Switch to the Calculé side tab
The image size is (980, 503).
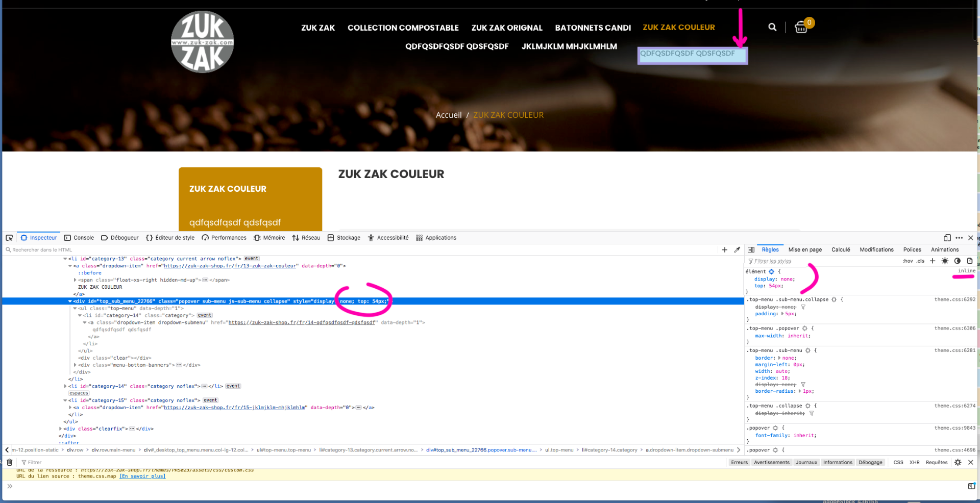[x=841, y=250]
